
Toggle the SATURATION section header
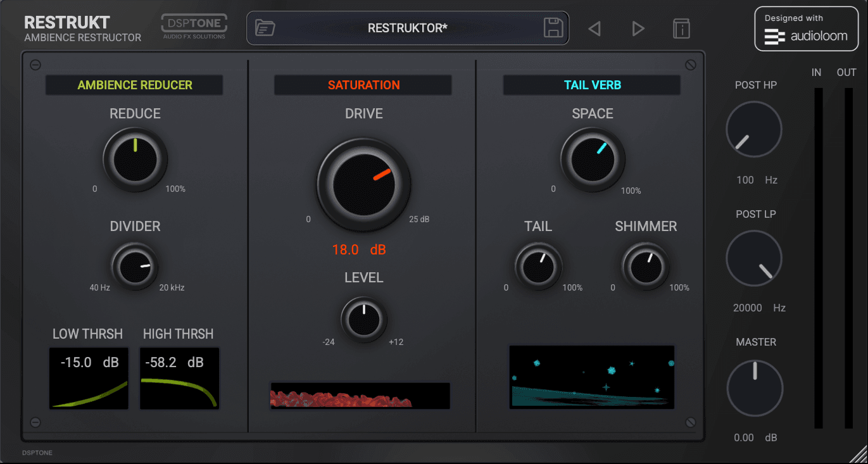[363, 85]
